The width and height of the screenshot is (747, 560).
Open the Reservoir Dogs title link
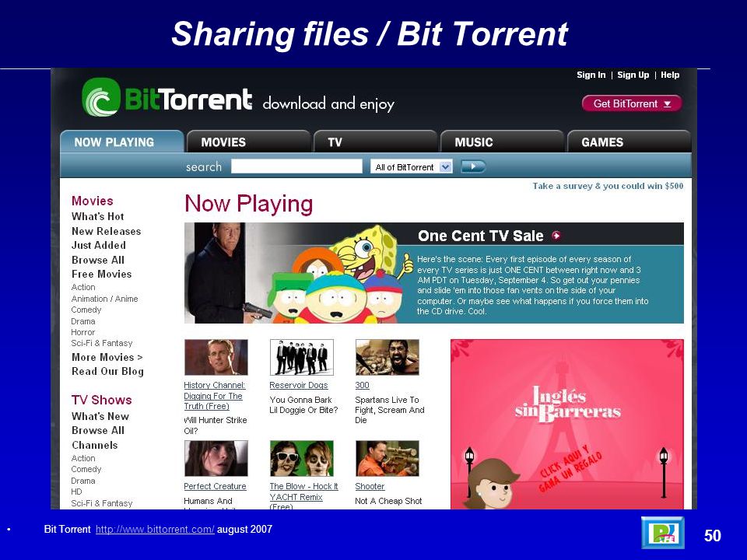pyautogui.click(x=299, y=385)
